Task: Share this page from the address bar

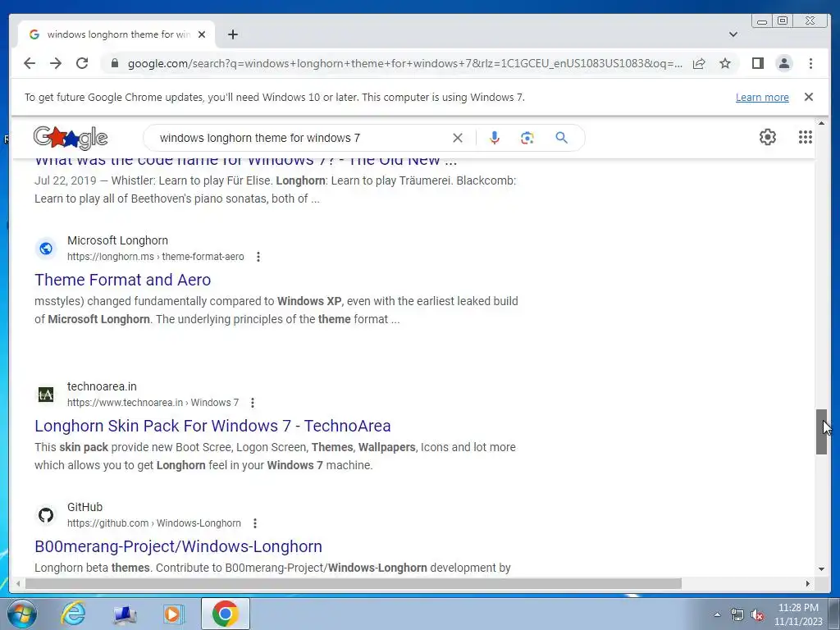Action: 699,64
